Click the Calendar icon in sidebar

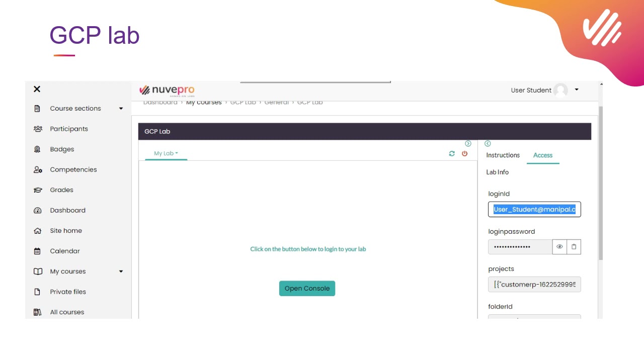[37, 251]
